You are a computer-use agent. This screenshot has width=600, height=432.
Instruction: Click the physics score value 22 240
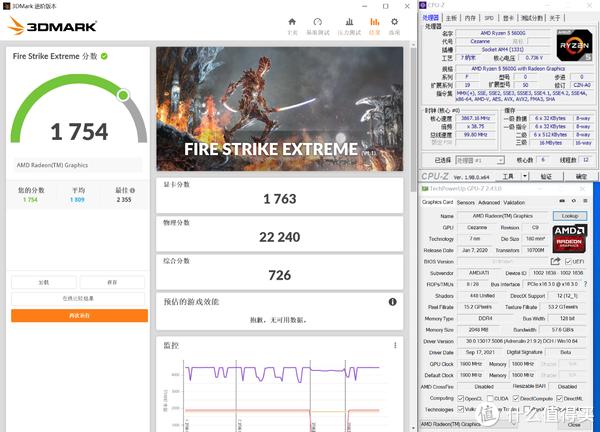tap(280, 237)
